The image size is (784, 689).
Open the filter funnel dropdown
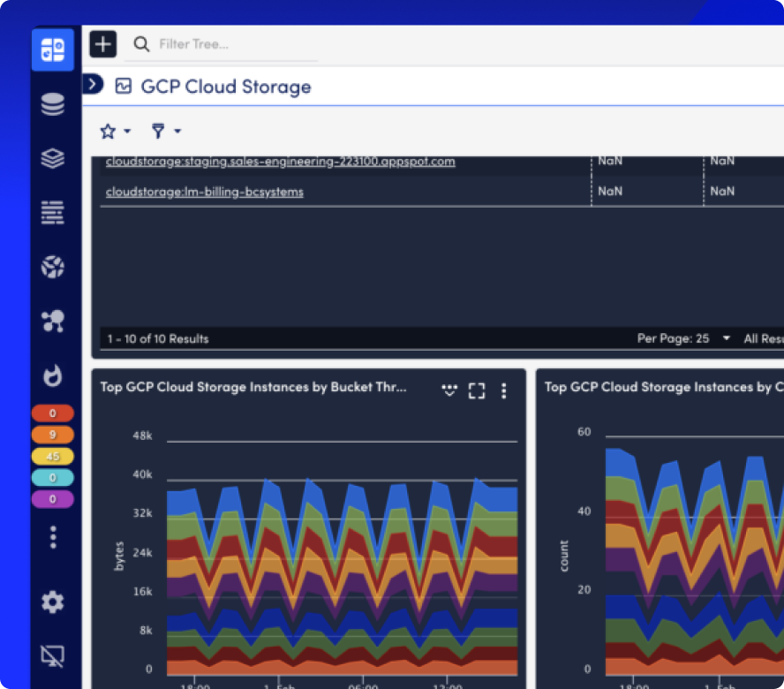[x=166, y=131]
